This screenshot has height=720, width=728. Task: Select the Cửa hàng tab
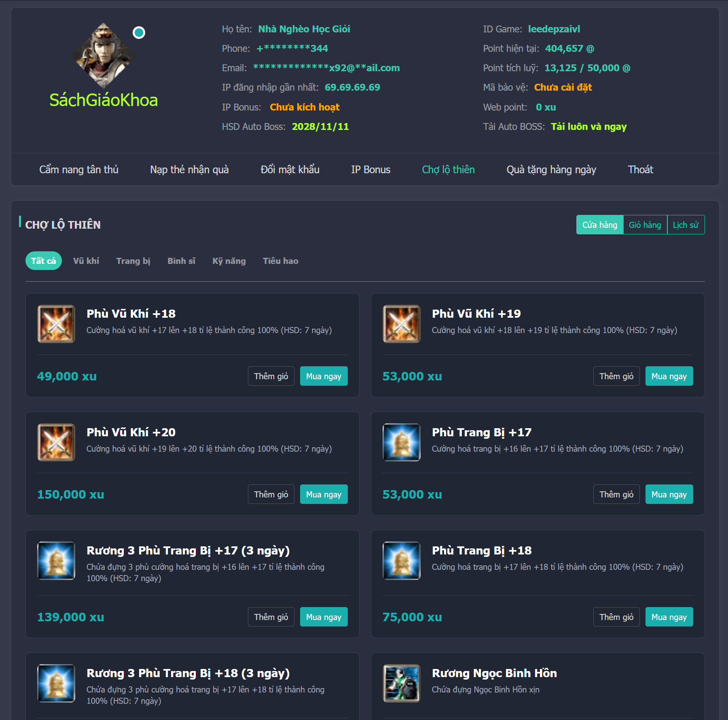[600, 225]
